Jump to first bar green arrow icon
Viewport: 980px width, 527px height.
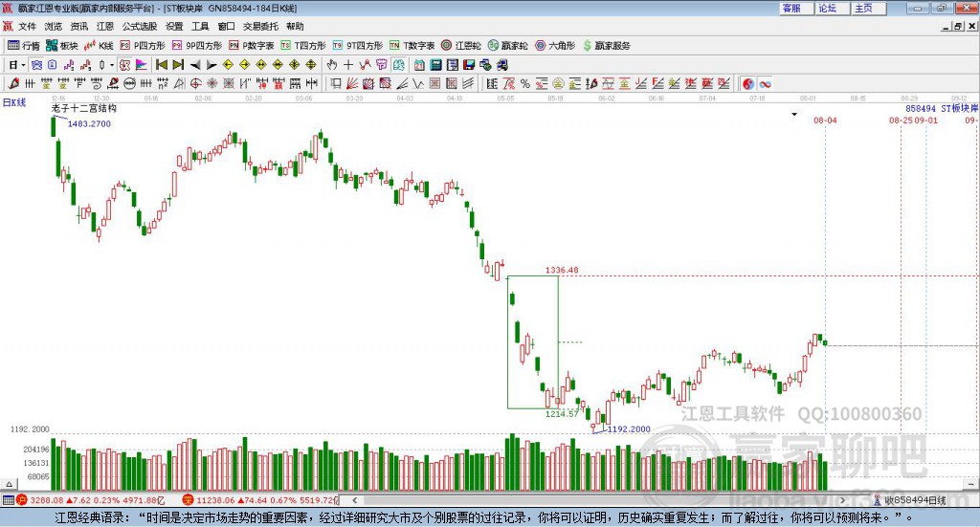[x=161, y=65]
